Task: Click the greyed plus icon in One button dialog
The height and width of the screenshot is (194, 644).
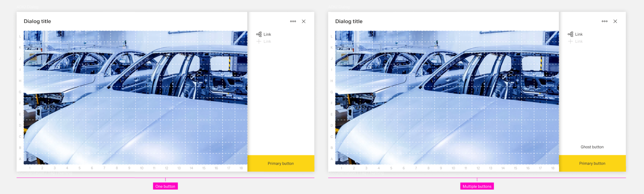Action: point(259,41)
